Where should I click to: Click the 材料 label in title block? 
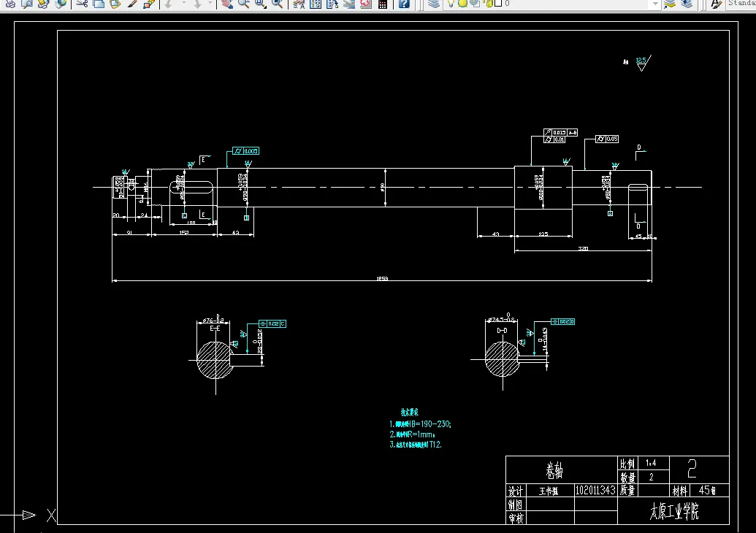pos(679,491)
